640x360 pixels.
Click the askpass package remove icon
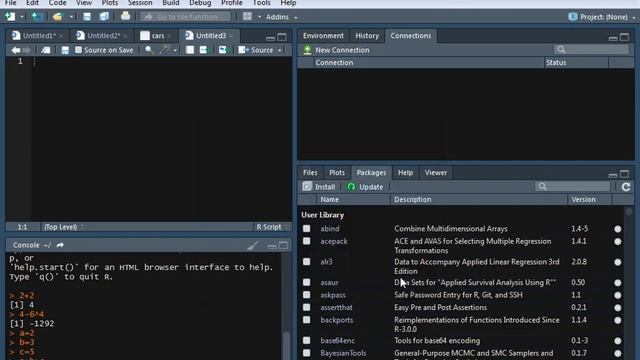pos(618,295)
